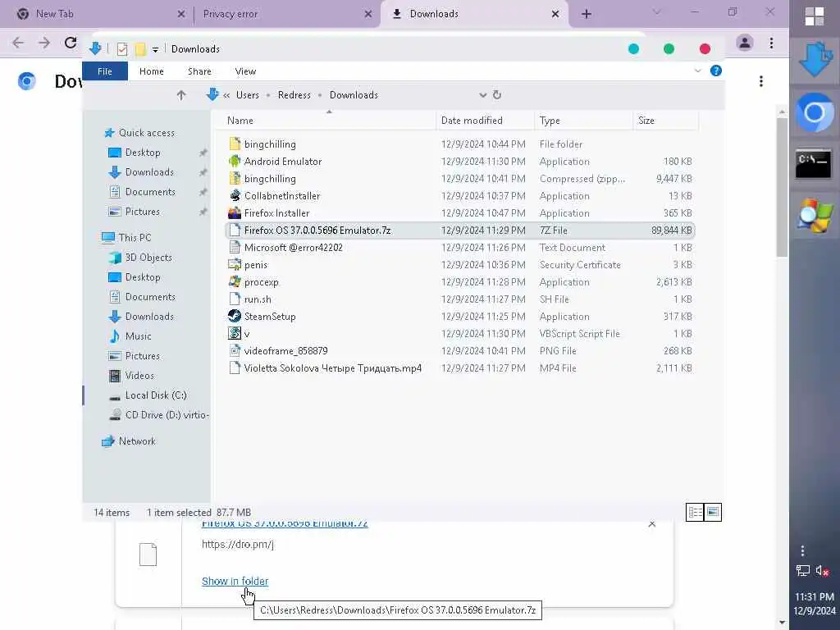Viewport: 840px width, 630px height.
Task: Click the red window control circle
Action: click(x=705, y=48)
